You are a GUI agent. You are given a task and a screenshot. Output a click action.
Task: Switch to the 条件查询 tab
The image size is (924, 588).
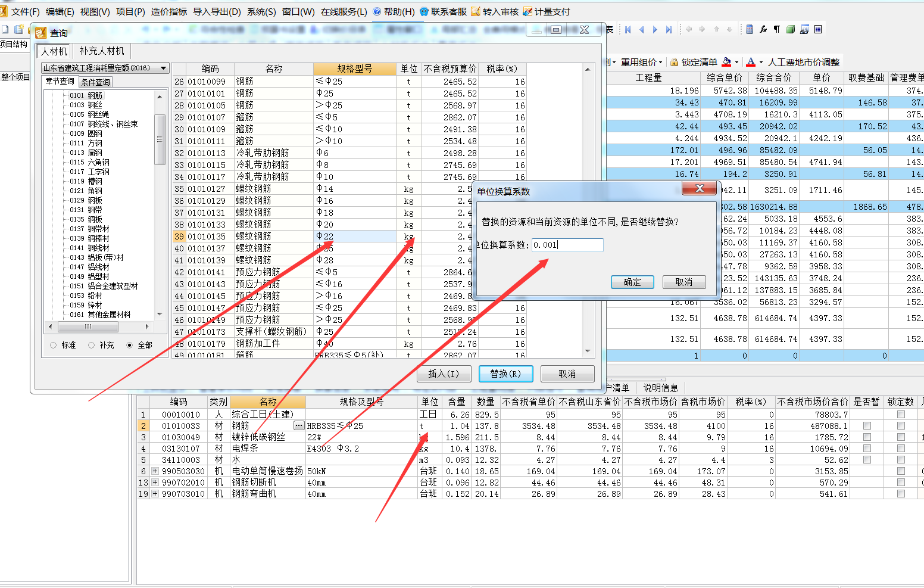tap(95, 82)
